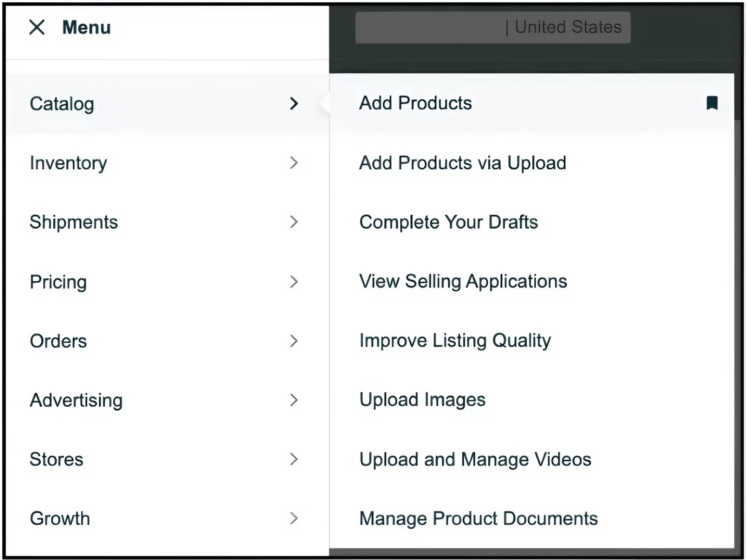Open Complete Your Drafts
This screenshot has height=560, width=746.
[x=449, y=222]
